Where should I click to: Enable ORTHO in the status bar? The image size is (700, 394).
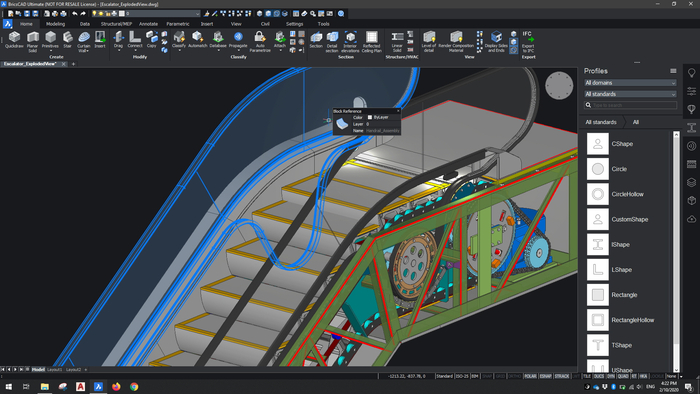coord(515,376)
